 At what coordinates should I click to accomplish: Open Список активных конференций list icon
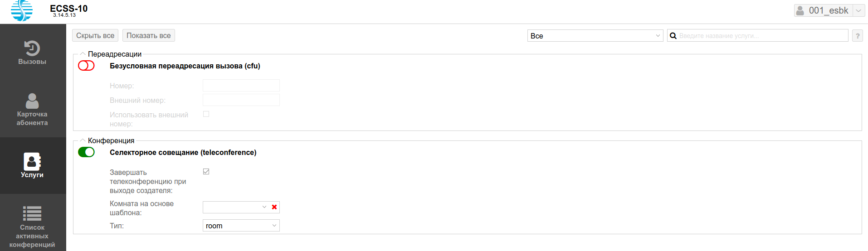32,213
